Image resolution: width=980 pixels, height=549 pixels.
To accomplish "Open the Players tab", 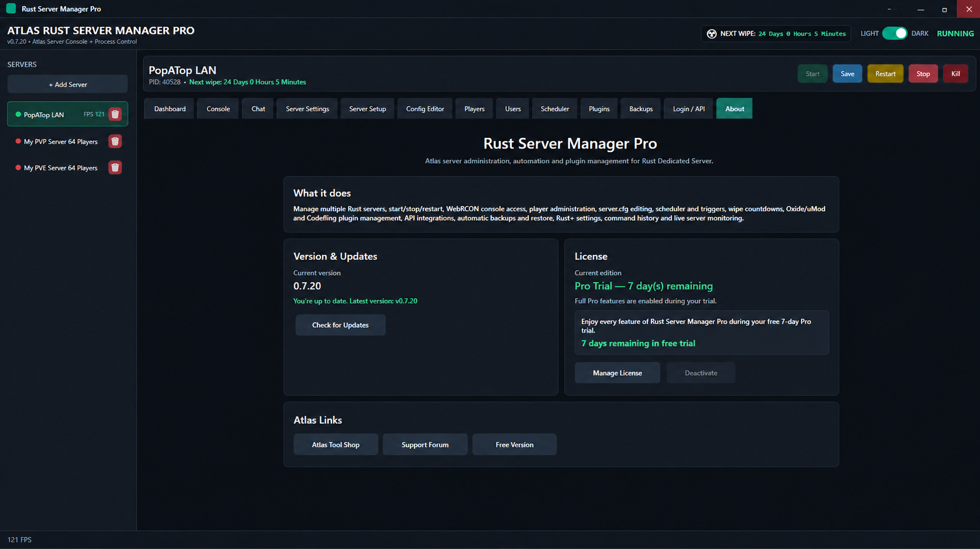I will (x=474, y=109).
